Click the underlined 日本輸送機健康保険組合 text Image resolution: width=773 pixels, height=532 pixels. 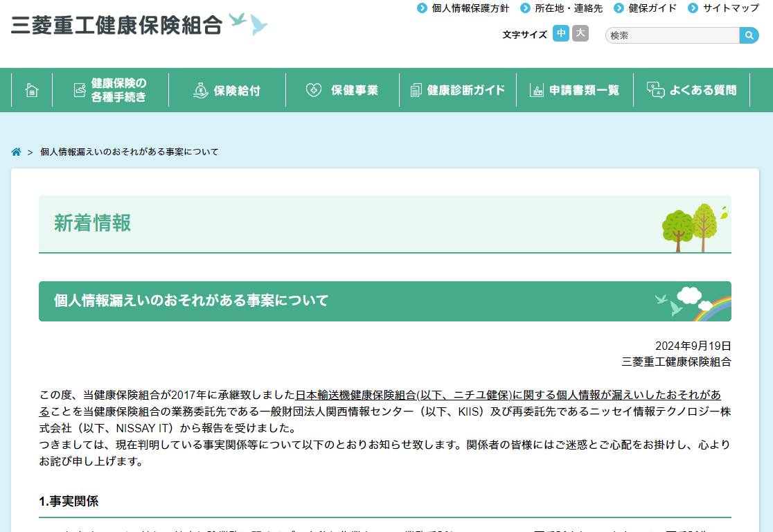[356, 395]
